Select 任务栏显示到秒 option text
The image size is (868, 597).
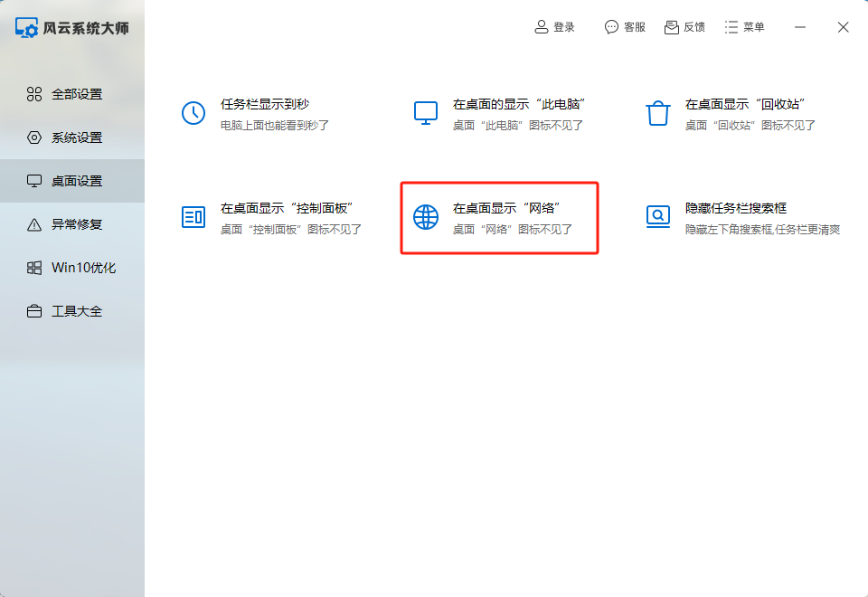[267, 105]
